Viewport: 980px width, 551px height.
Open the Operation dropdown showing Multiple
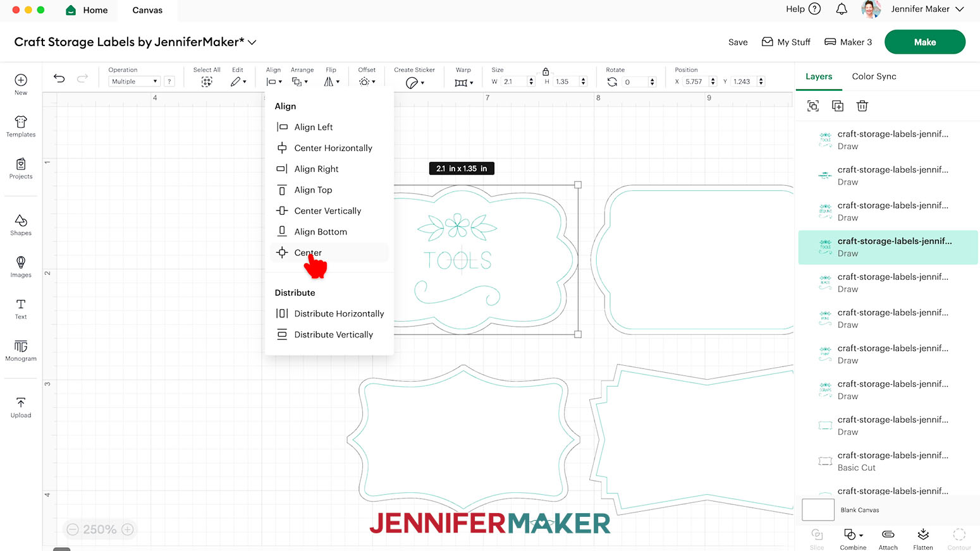[x=134, y=82]
